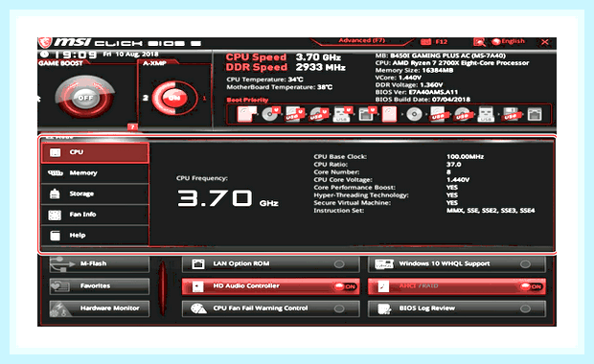The height and width of the screenshot is (364, 594).
Task: Enable LAN Option ROM
Action: [x=270, y=263]
